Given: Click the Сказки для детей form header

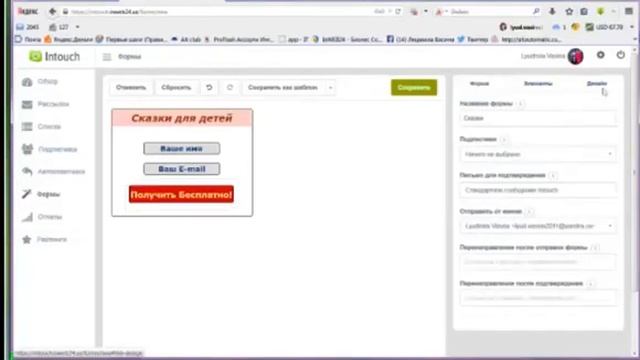Looking at the screenshot, I should point(182,118).
